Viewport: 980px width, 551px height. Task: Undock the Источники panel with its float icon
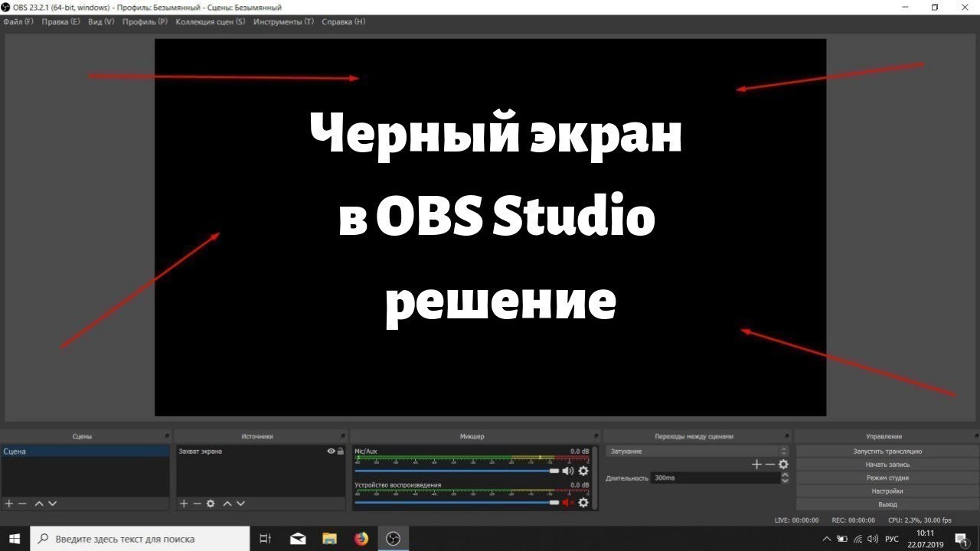[x=344, y=436]
